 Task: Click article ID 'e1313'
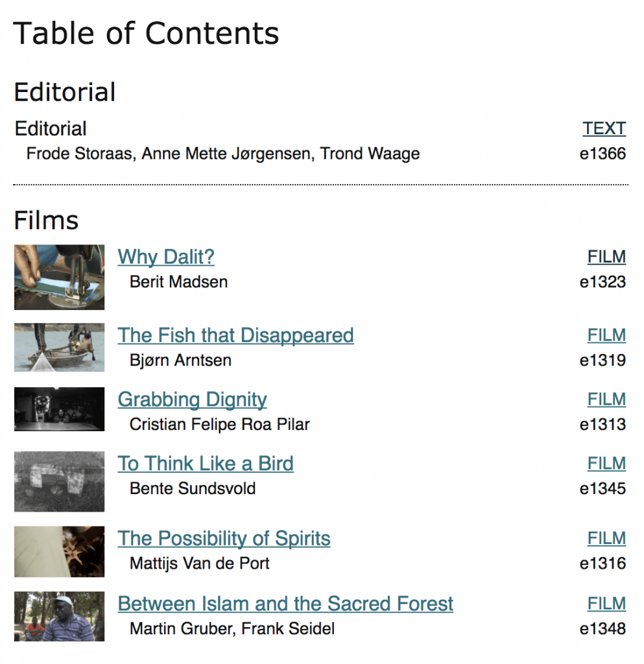[x=602, y=424]
